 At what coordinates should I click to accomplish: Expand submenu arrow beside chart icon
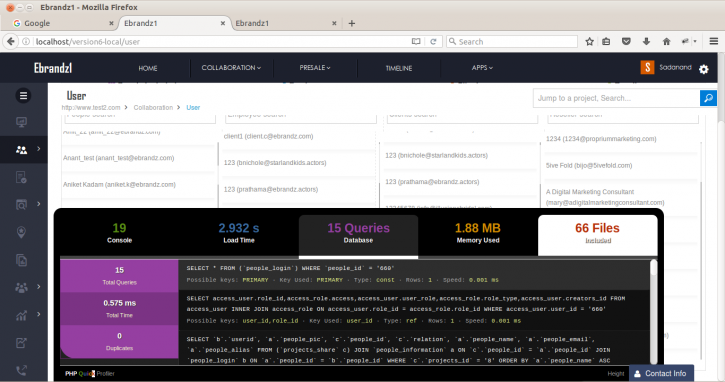[39, 314]
